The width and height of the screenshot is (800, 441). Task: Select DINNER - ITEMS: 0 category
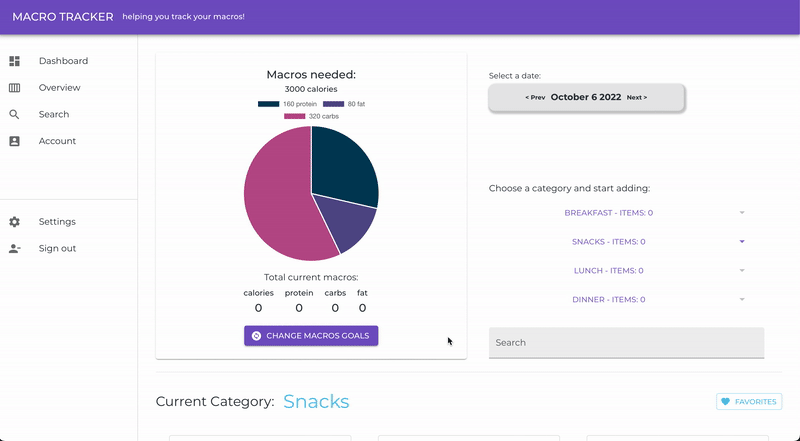609,300
